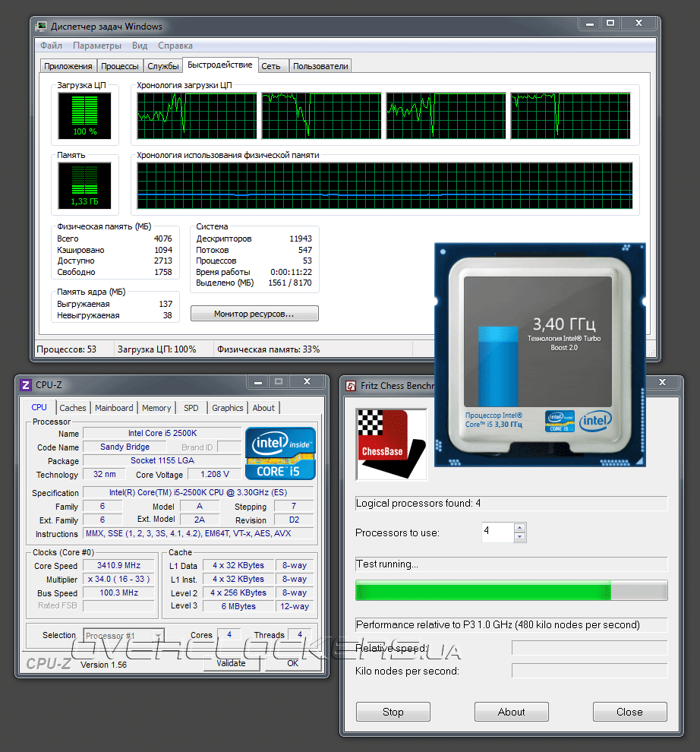Select the CPU tab in CPU-Z

click(x=39, y=407)
